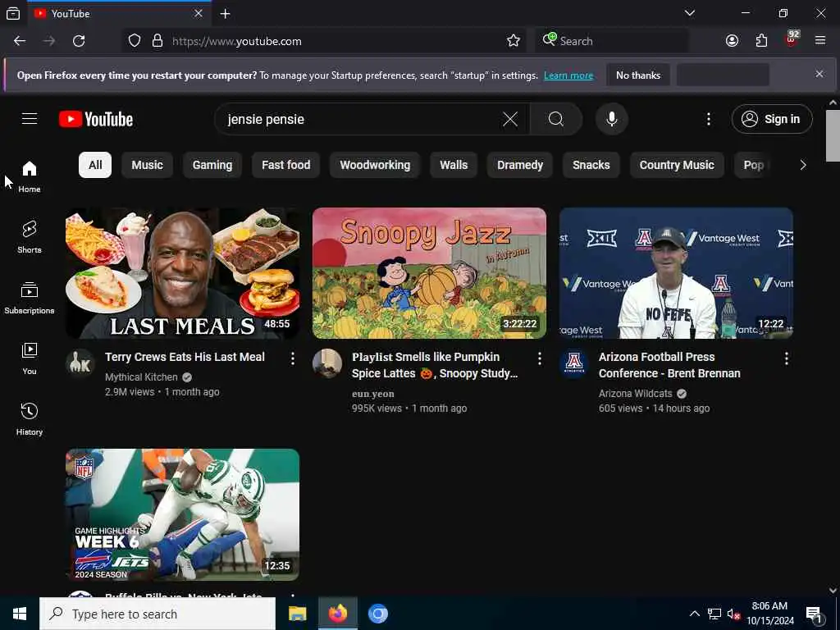The height and width of the screenshot is (630, 840).
Task: Click the Firefox toolbar Search field
Action: [612, 41]
